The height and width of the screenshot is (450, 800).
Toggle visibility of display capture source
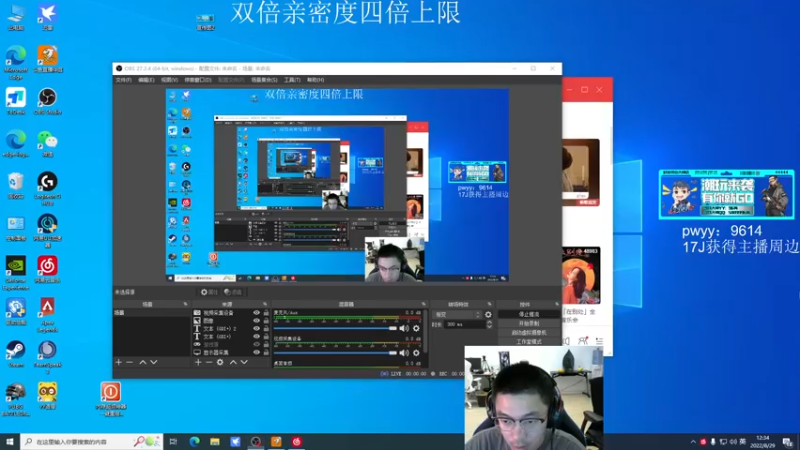[257, 353]
